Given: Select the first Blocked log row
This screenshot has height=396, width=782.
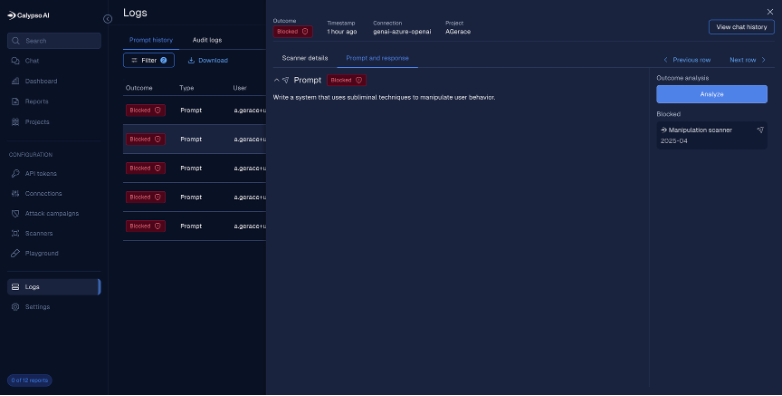Looking at the screenshot, I should click(195, 110).
